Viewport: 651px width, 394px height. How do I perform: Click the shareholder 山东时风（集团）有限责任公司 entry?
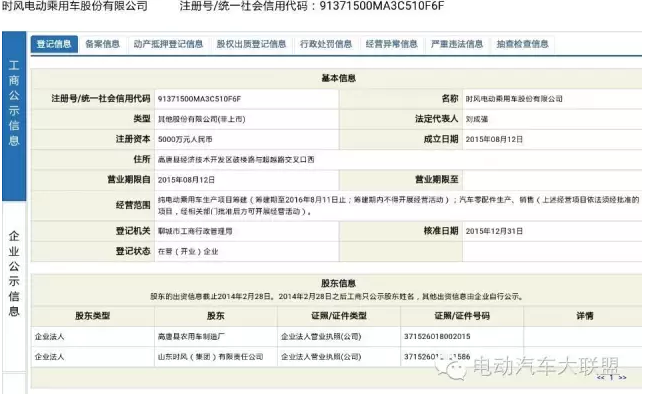[x=210, y=357]
